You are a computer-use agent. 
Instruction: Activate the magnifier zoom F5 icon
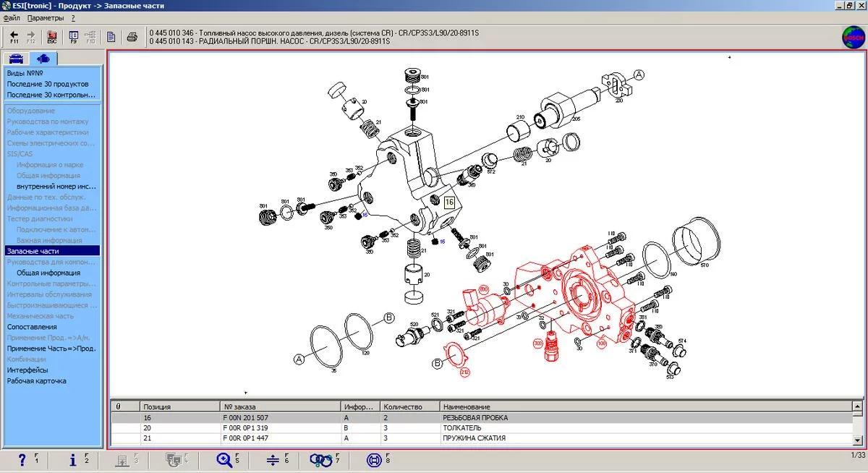coord(224,459)
